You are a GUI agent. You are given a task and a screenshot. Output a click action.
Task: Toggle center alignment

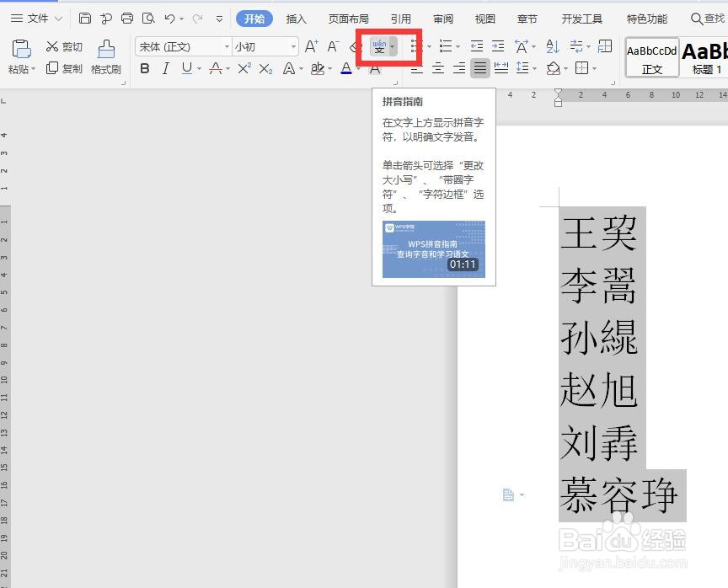click(x=436, y=68)
